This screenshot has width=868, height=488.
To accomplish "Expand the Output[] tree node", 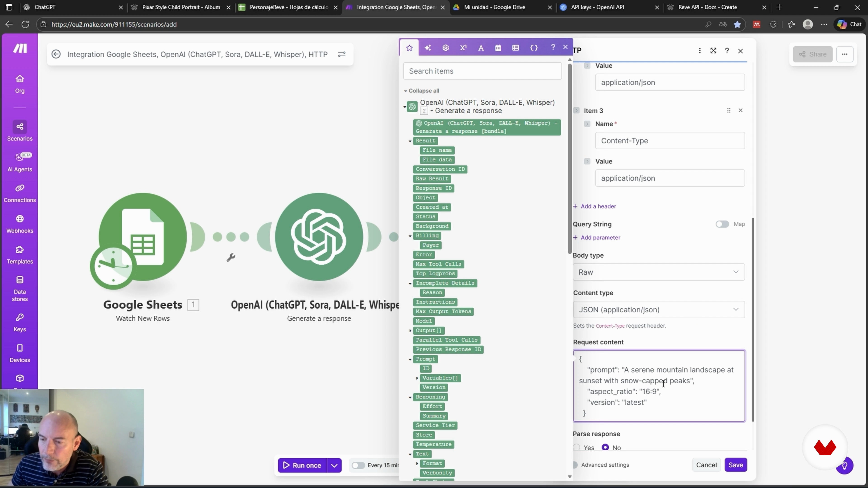I will [410, 331].
